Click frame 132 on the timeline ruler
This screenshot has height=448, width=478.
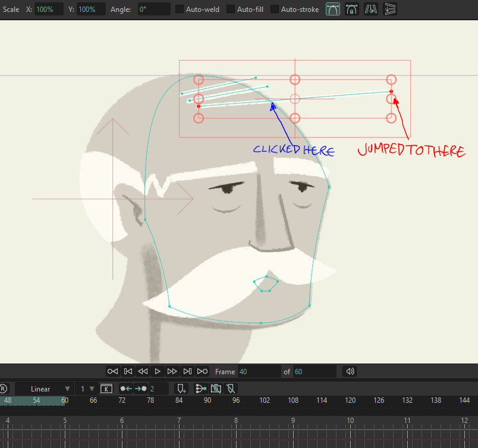pyautogui.click(x=407, y=400)
